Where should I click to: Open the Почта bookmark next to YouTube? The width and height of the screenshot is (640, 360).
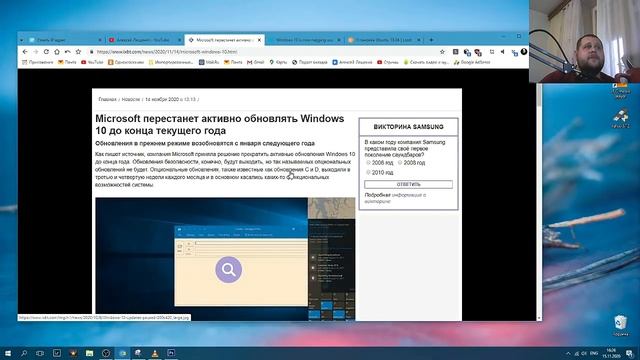pos(67,62)
